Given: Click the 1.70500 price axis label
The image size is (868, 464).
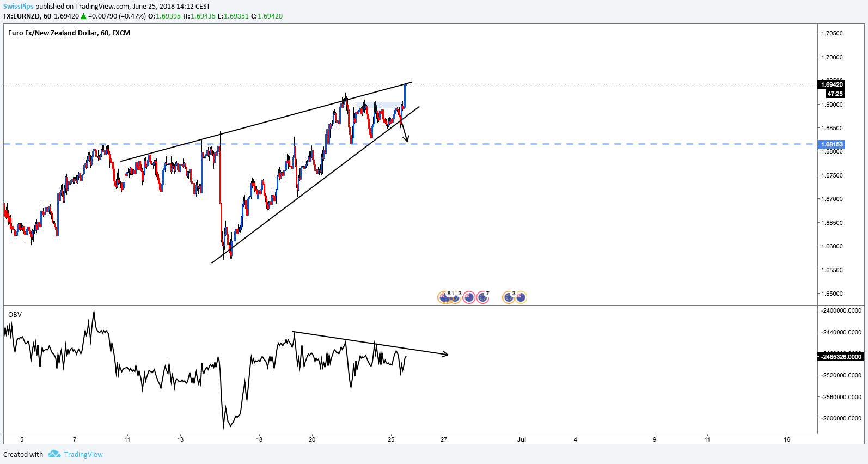Looking at the screenshot, I should point(832,33).
